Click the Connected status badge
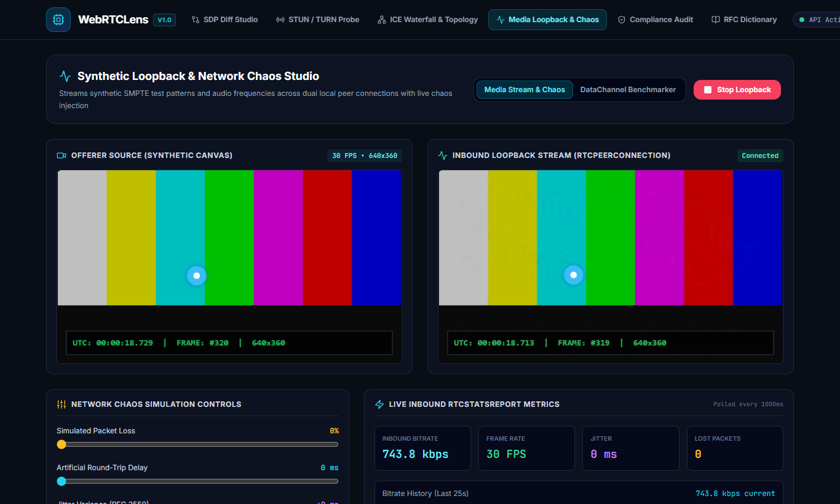 pos(760,156)
